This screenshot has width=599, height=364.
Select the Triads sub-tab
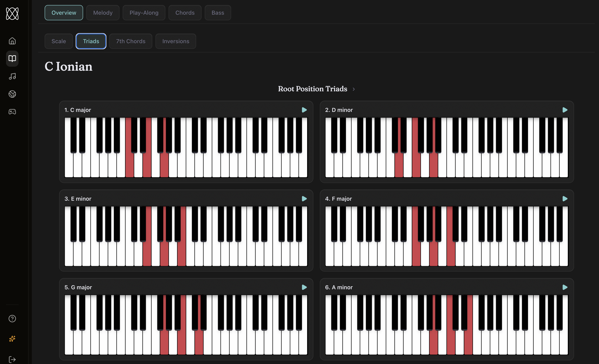[91, 41]
